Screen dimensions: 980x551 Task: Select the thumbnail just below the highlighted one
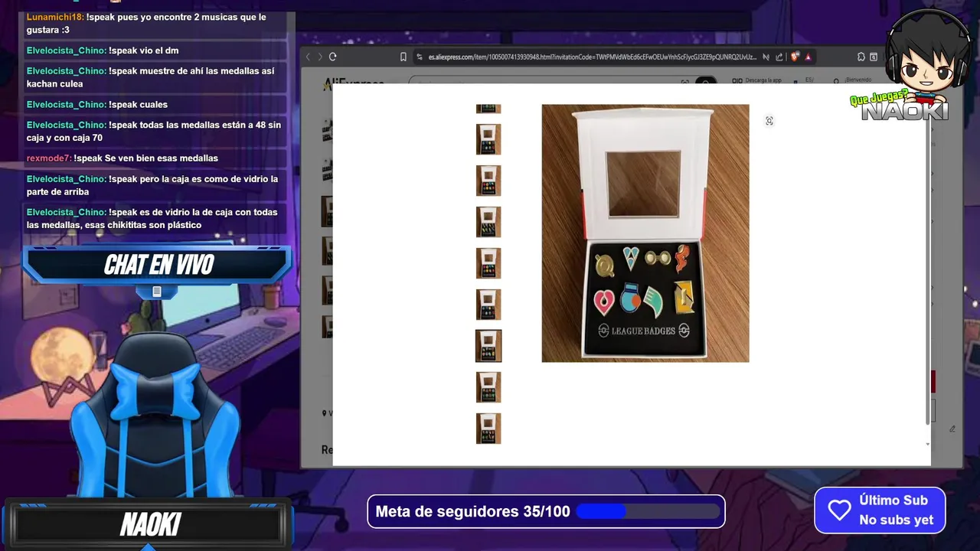tap(488, 387)
